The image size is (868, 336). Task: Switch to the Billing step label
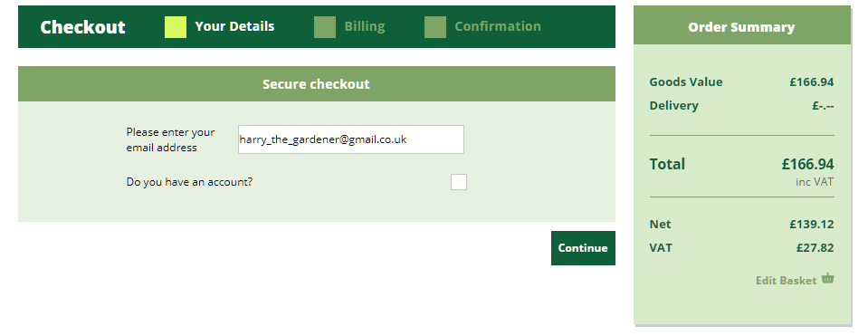(x=365, y=26)
